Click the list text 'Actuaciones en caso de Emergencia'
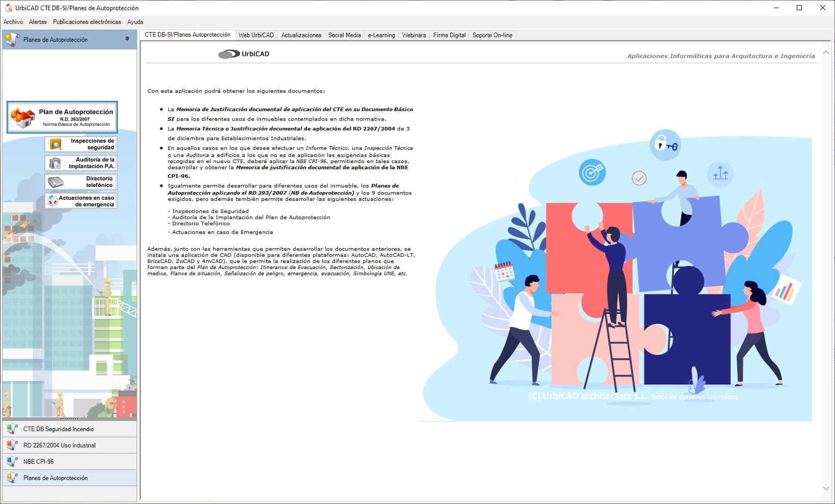Screen dimensions: 835x504 click(x=222, y=232)
